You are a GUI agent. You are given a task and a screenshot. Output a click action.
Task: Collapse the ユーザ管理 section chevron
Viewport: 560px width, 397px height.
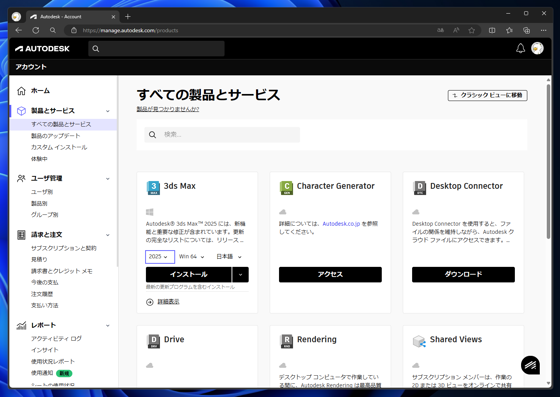108,179
